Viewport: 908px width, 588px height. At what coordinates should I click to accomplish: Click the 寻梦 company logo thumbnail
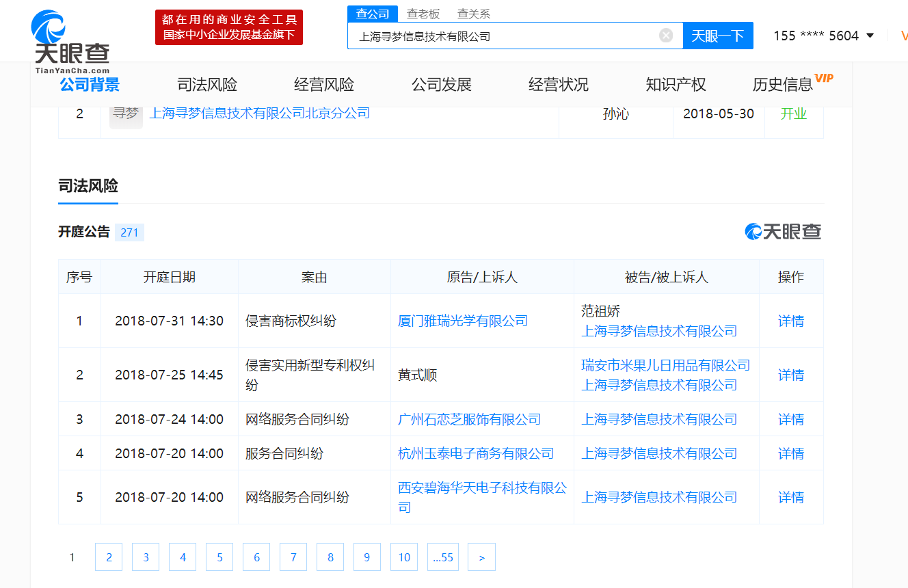coord(126,114)
